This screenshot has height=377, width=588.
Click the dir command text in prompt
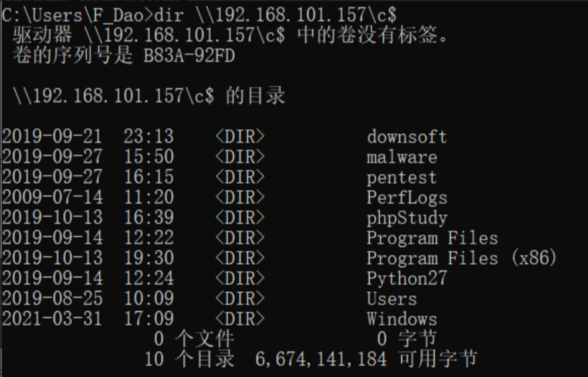click(x=169, y=16)
